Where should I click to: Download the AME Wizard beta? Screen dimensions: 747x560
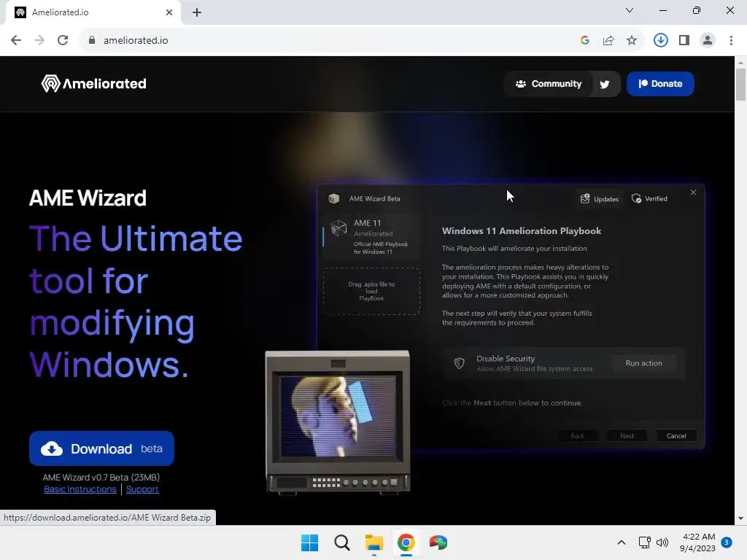coord(101,448)
